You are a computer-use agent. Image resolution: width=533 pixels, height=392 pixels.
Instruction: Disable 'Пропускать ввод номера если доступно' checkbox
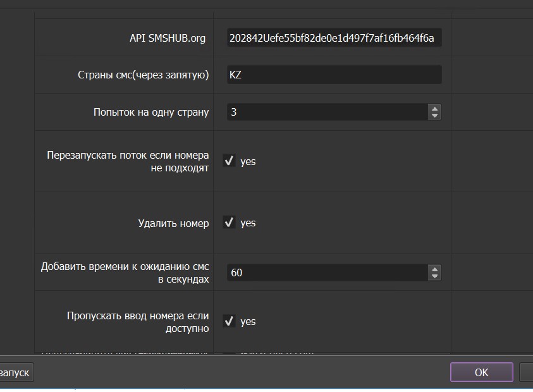point(229,321)
